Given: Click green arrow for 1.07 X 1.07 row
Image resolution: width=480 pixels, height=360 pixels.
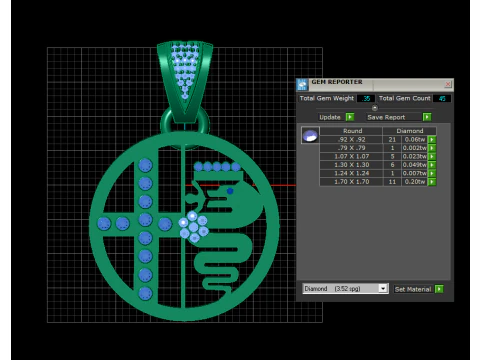Looking at the screenshot, I should [432, 156].
